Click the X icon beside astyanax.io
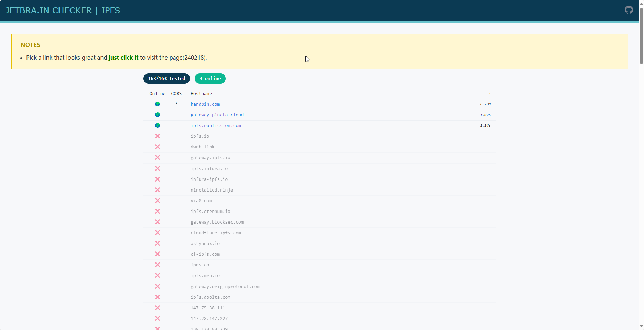The width and height of the screenshot is (644, 330). click(158, 243)
